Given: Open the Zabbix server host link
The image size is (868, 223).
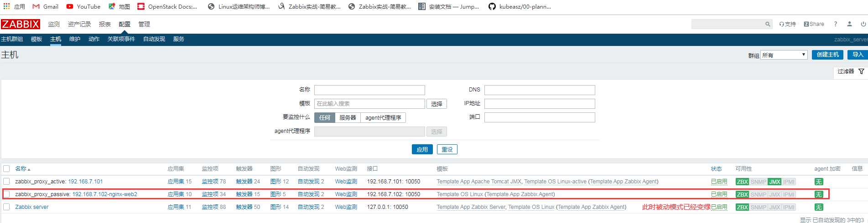Looking at the screenshot, I should point(32,207).
